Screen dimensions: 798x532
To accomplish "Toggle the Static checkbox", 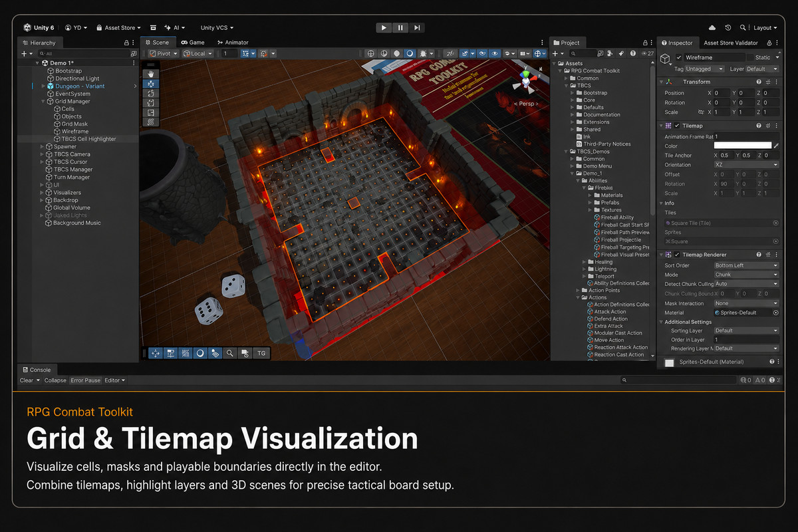I will click(x=750, y=58).
